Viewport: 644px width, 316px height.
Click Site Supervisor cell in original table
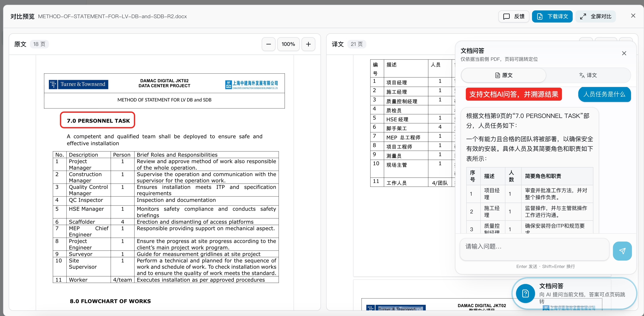[88, 267]
